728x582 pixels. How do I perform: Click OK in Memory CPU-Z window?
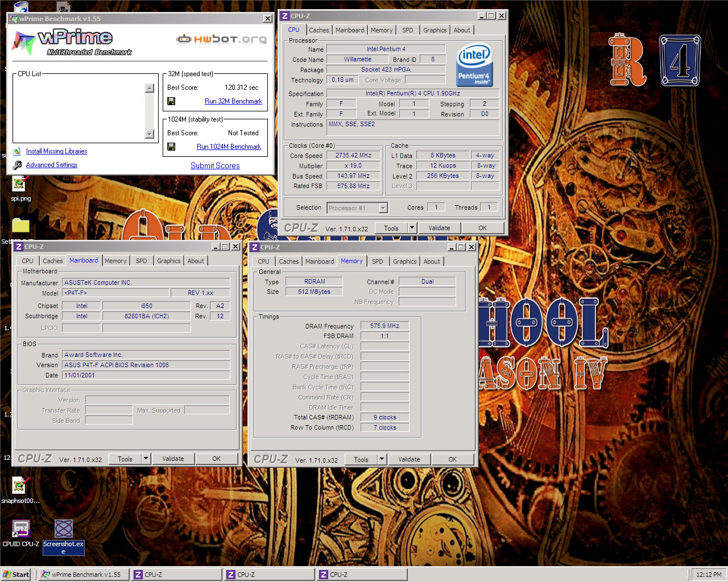[453, 459]
